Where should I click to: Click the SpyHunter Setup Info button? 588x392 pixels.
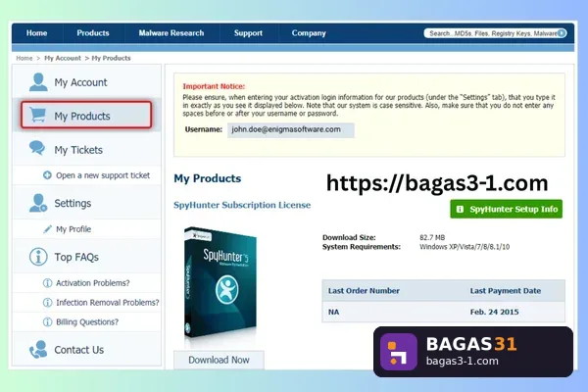tap(507, 209)
